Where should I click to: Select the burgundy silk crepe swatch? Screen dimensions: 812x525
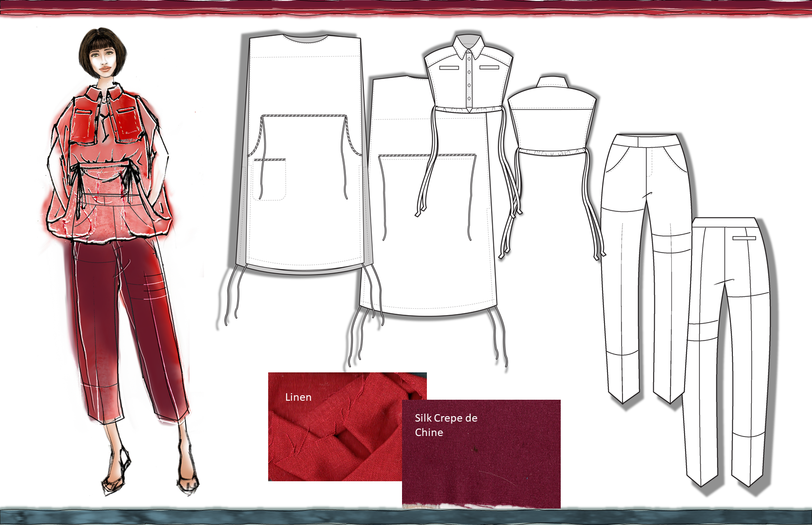(481, 453)
